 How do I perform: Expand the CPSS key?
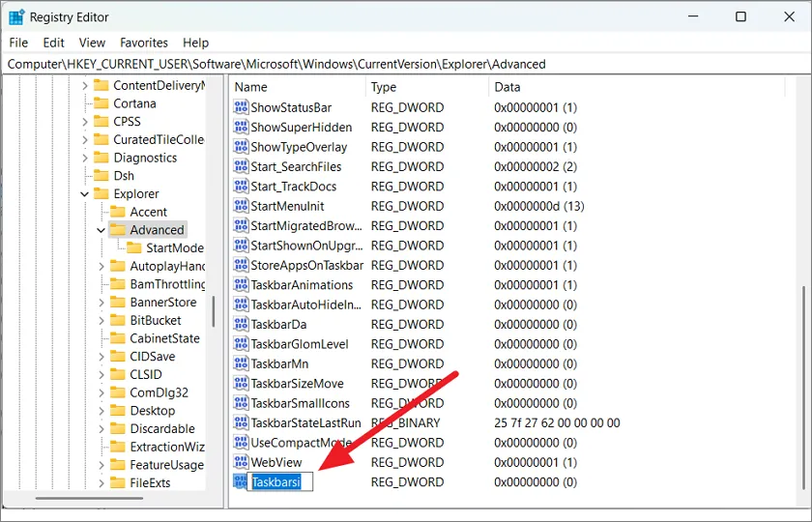click(x=85, y=122)
